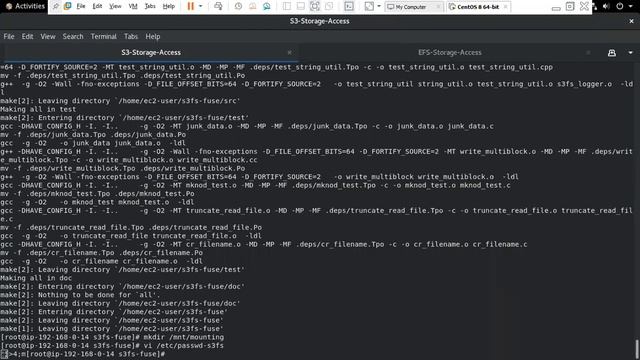Restore VMware from full screen
Screen dimensions: 640x360
pos(570,7)
